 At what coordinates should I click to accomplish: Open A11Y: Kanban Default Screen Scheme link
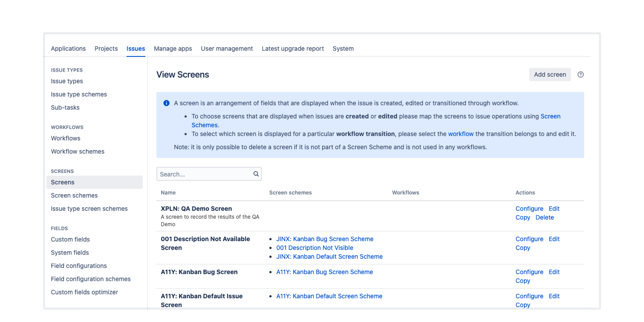click(x=329, y=296)
